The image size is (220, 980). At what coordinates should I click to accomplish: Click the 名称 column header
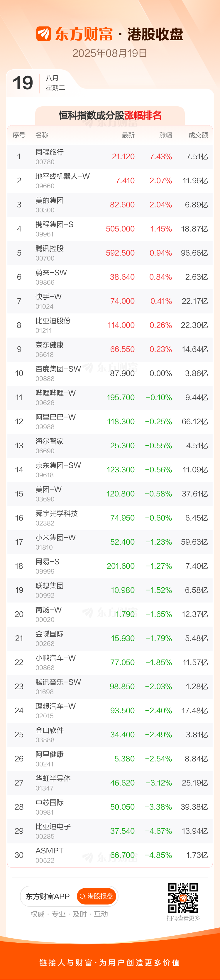click(x=42, y=135)
